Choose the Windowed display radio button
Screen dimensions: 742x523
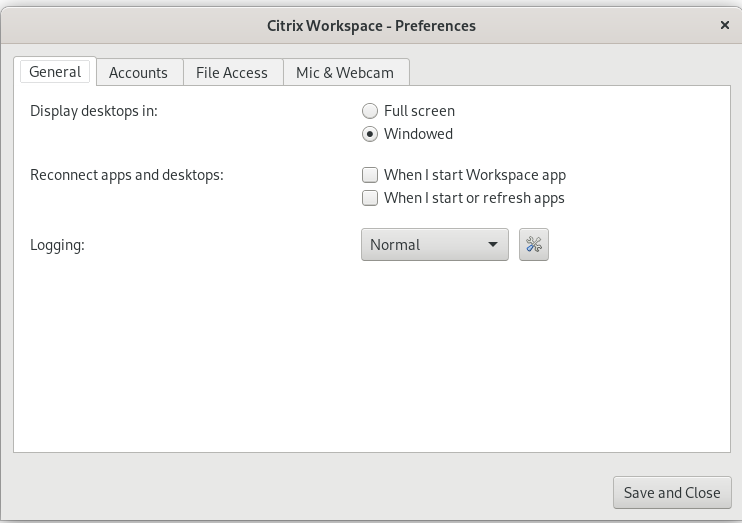pyautogui.click(x=370, y=134)
